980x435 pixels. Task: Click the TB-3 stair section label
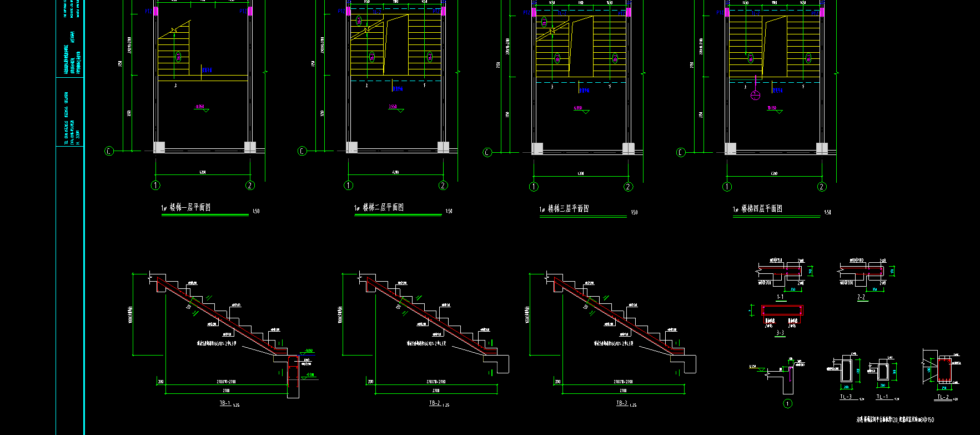(622, 403)
